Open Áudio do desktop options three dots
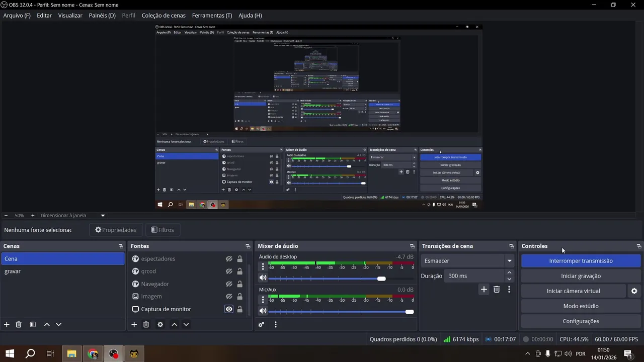This screenshot has height=362, width=644. click(263, 266)
